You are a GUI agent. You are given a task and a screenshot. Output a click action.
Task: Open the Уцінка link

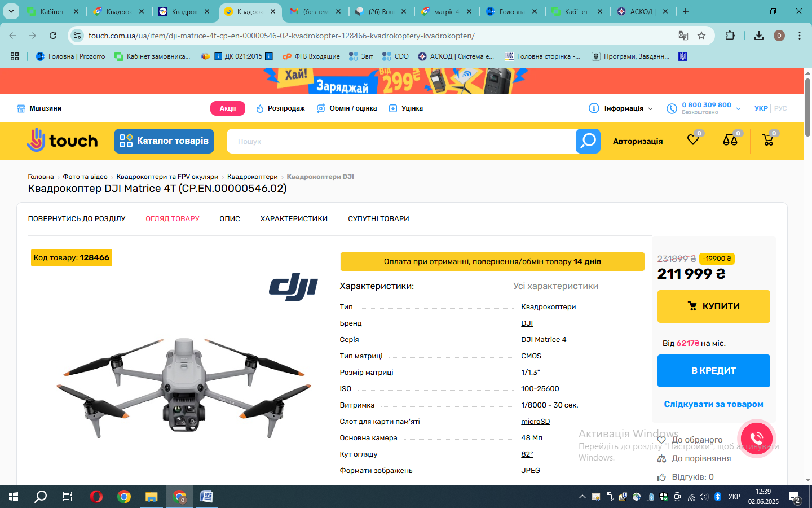tap(406, 108)
